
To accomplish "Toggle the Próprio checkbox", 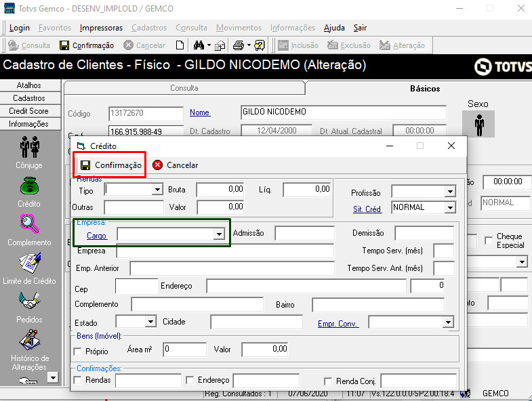I will click(x=78, y=352).
